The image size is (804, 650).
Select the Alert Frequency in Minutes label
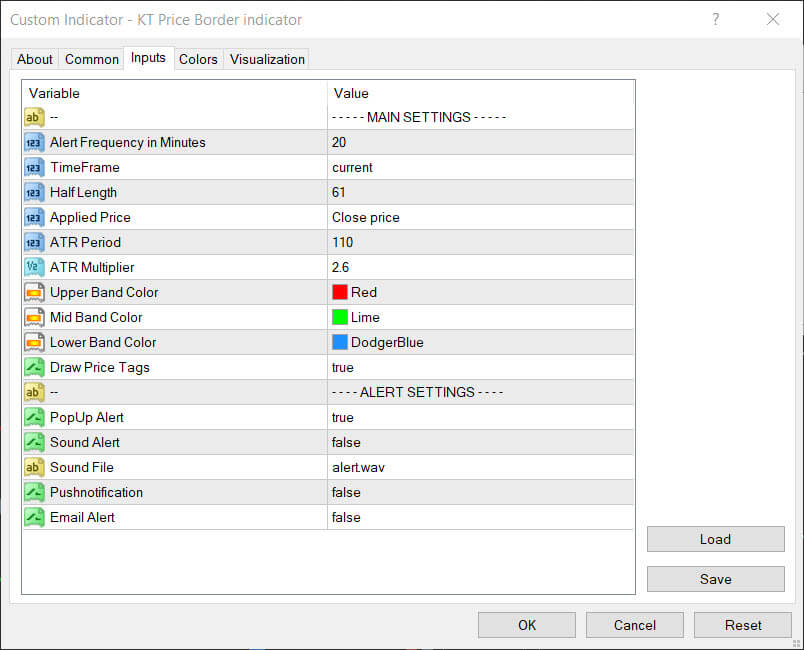pyautogui.click(x=128, y=143)
